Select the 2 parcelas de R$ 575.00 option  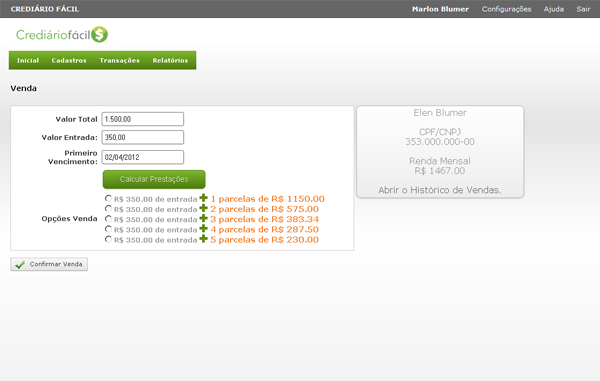[x=108, y=209]
